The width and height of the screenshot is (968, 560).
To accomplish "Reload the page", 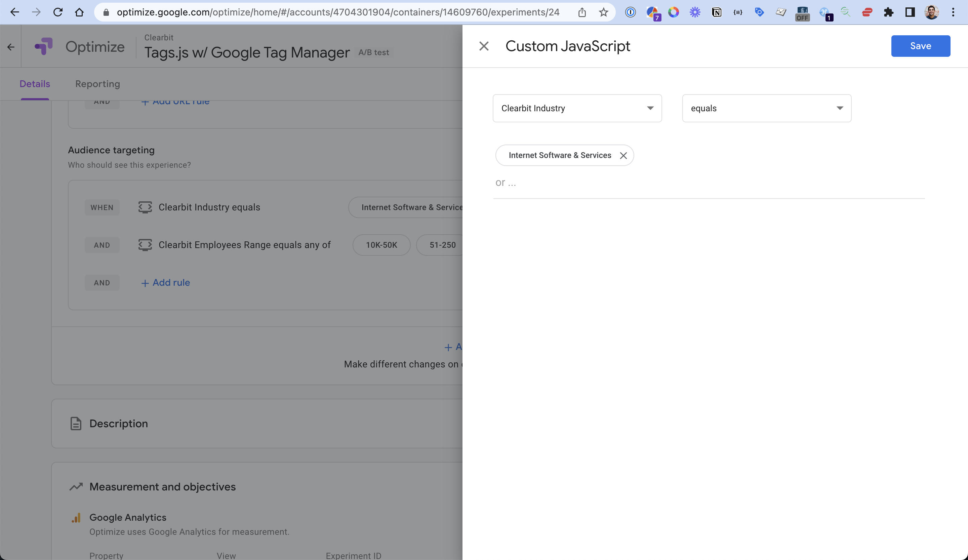I will [57, 12].
